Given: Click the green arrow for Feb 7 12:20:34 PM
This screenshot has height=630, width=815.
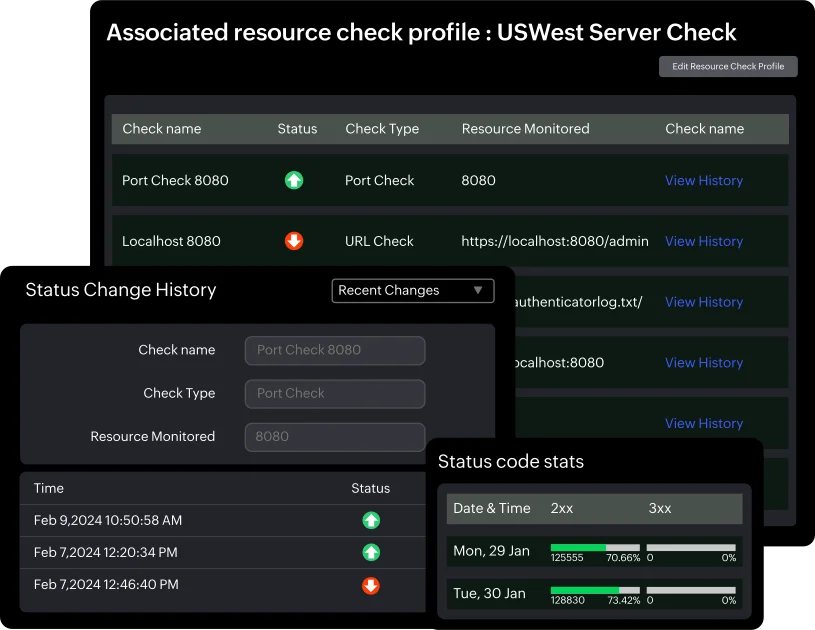Looking at the screenshot, I should (371, 553).
